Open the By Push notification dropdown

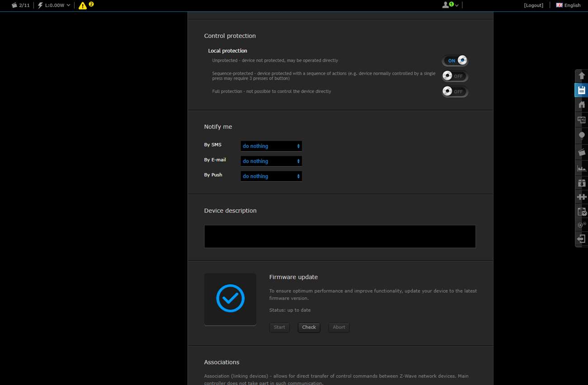click(x=271, y=176)
